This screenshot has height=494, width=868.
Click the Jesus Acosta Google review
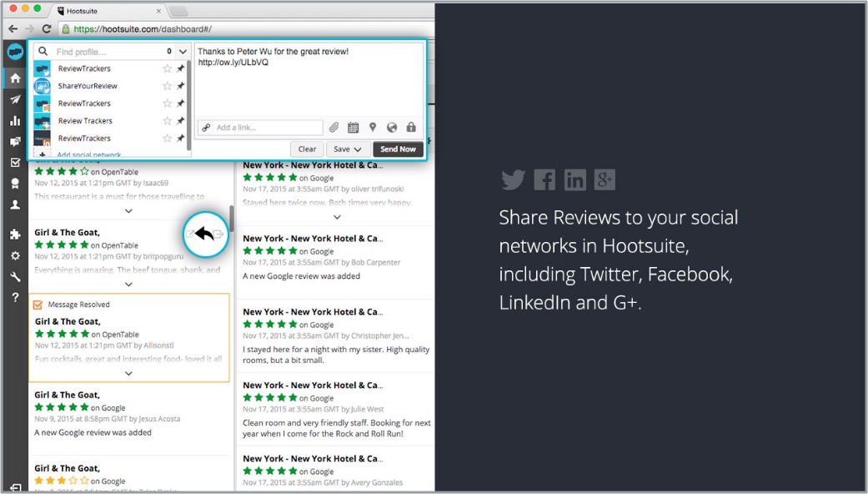[x=128, y=414]
